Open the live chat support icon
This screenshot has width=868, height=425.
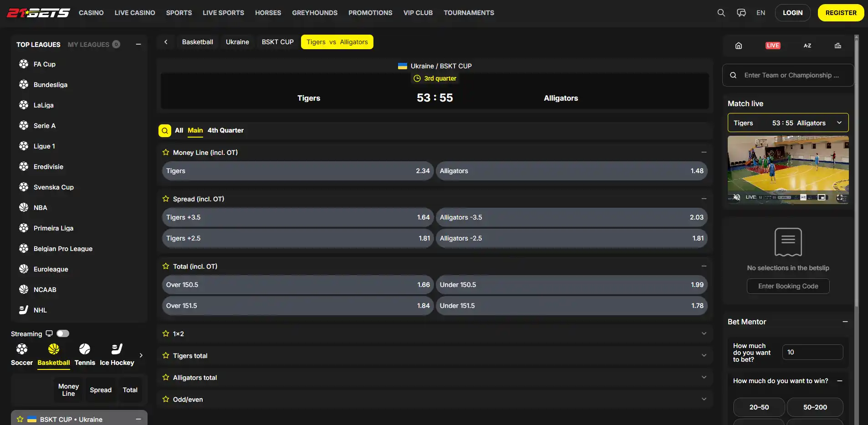pos(741,13)
